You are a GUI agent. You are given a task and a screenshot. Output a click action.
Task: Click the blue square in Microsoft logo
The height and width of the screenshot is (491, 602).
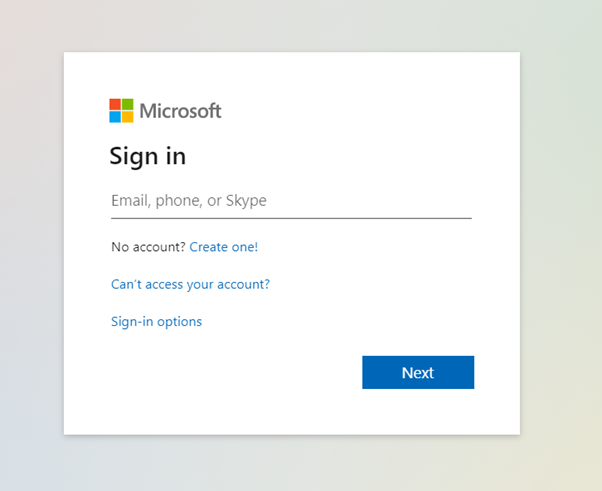pos(115,117)
